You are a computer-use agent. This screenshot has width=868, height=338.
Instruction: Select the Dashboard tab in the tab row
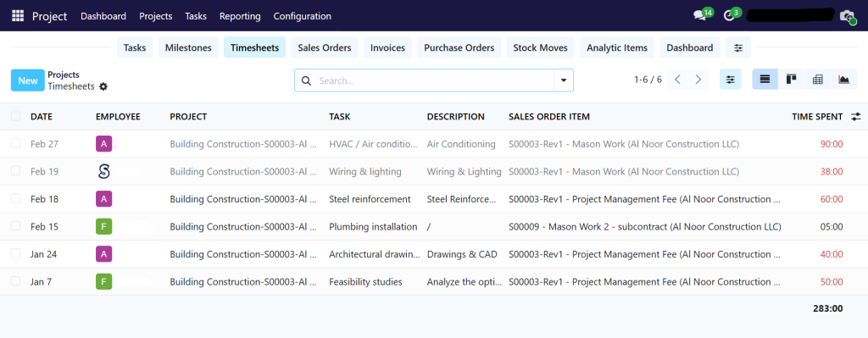click(690, 47)
